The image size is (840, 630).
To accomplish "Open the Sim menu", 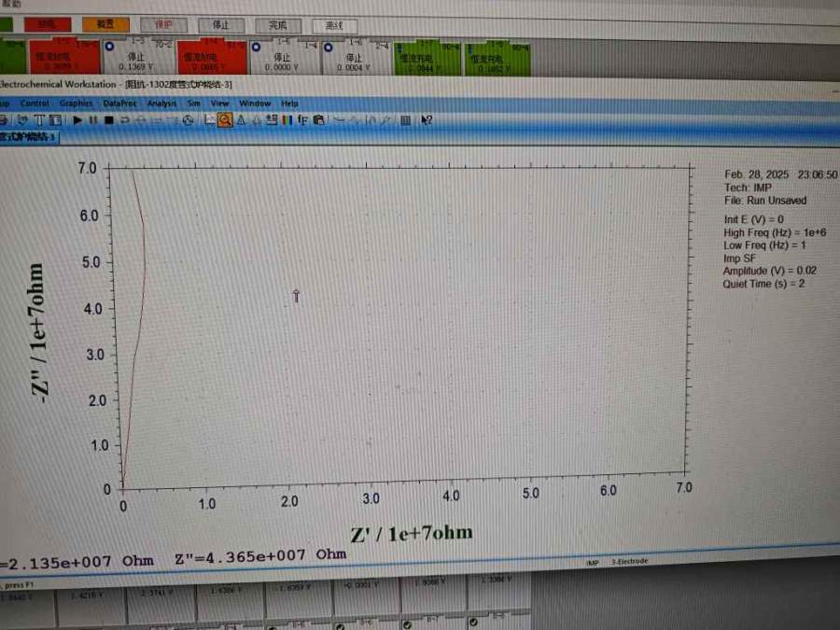I will [194, 104].
